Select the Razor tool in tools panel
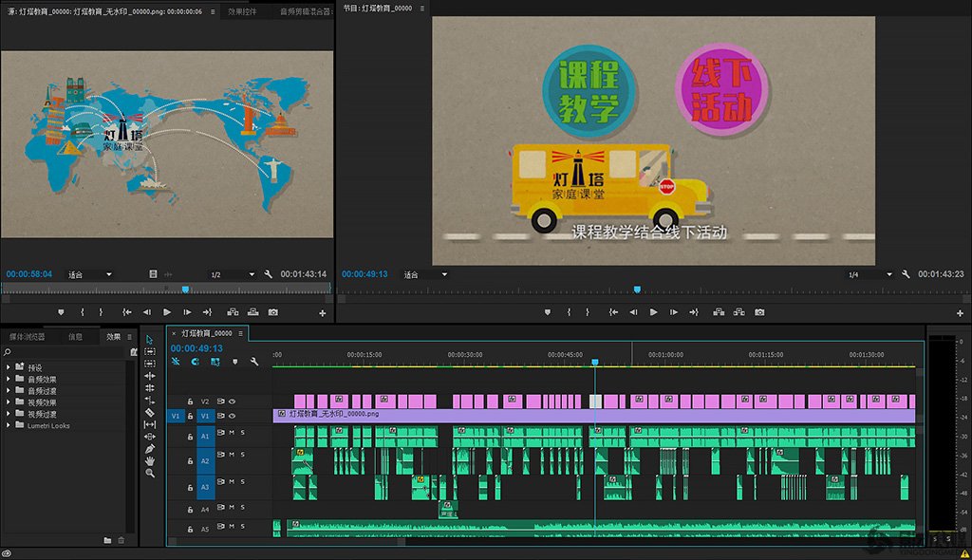 tap(150, 412)
